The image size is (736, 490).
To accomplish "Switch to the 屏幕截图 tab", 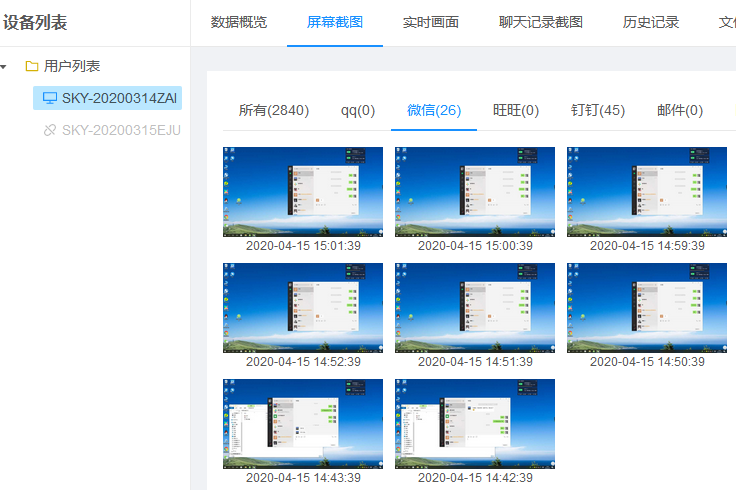I will (x=335, y=22).
